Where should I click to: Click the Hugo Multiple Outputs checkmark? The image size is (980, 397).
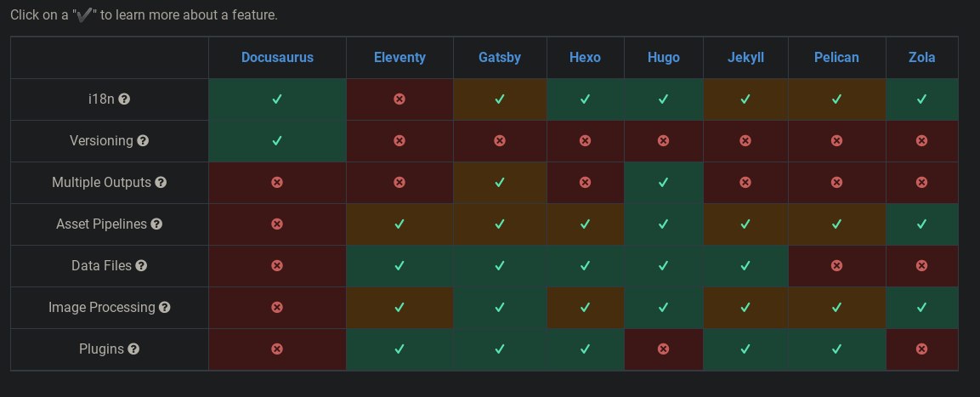click(x=664, y=183)
